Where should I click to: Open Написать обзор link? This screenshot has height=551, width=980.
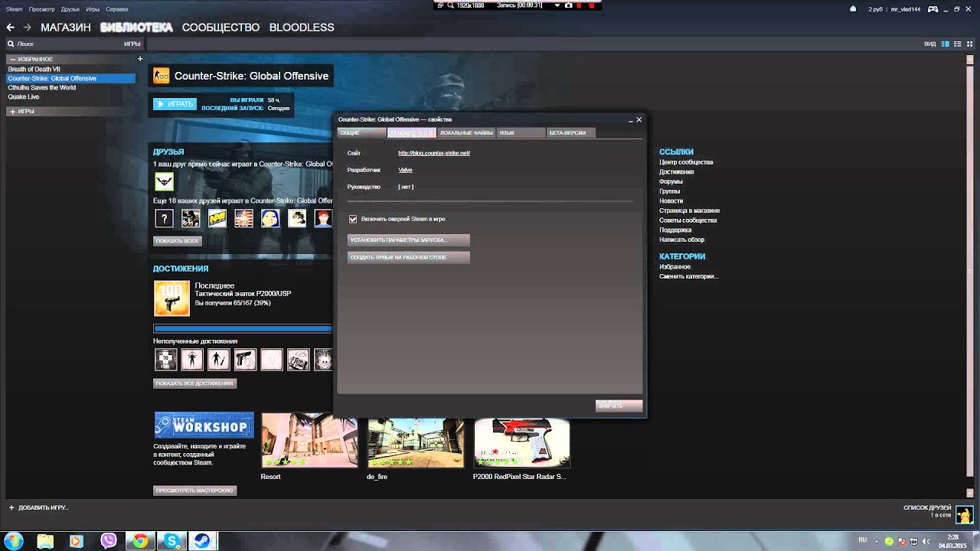(681, 240)
